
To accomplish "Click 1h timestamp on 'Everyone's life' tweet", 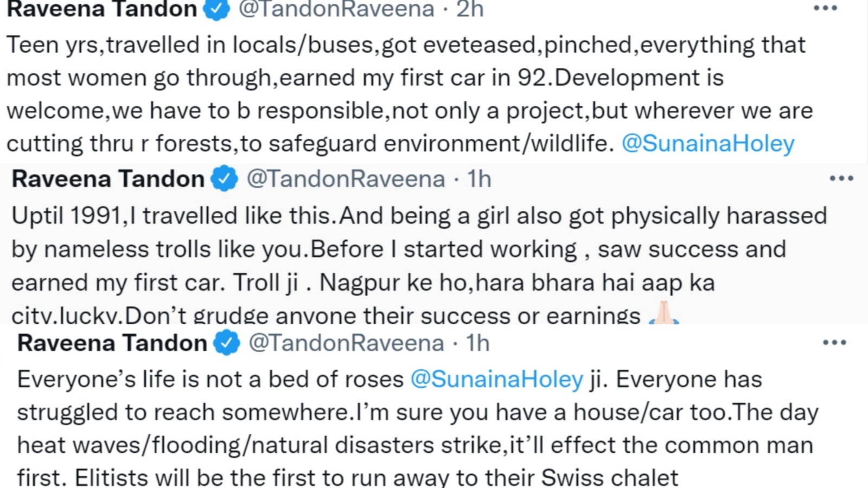I will point(478,343).
